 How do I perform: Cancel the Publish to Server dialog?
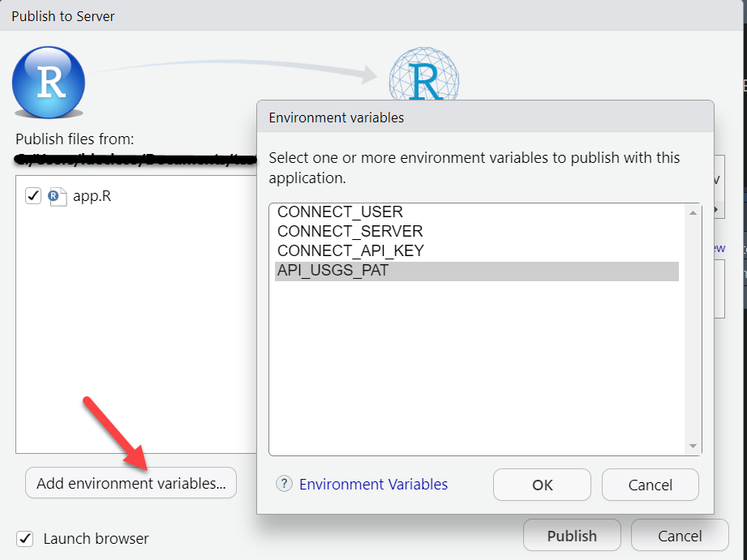(680, 536)
